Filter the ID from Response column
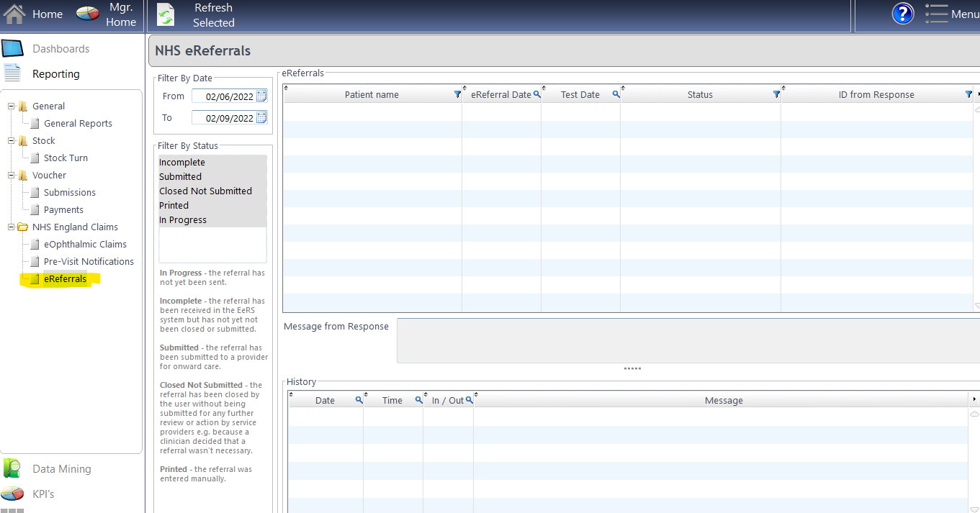Image resolution: width=980 pixels, height=513 pixels. click(968, 94)
